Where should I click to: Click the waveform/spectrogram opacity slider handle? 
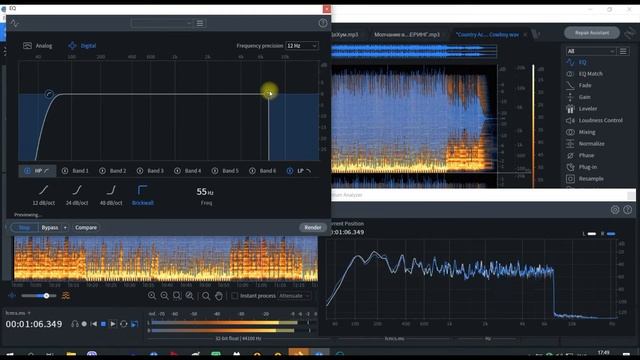[x=47, y=296]
